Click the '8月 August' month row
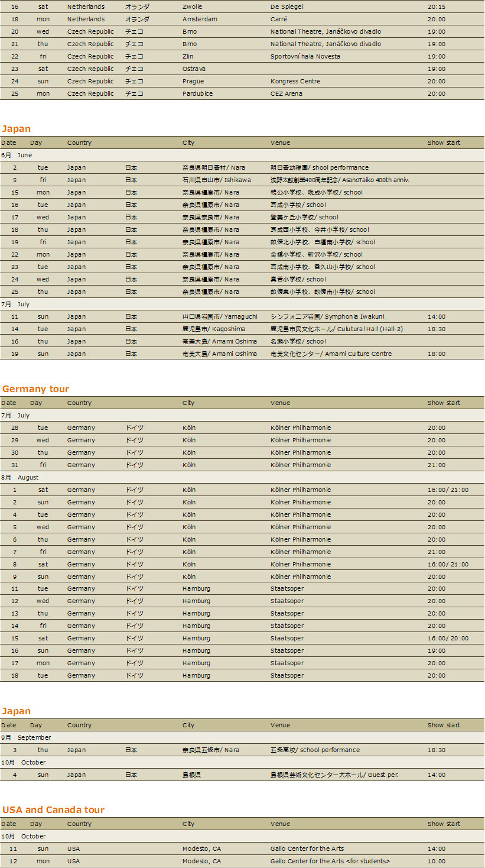The width and height of the screenshot is (485, 868). tap(20, 477)
